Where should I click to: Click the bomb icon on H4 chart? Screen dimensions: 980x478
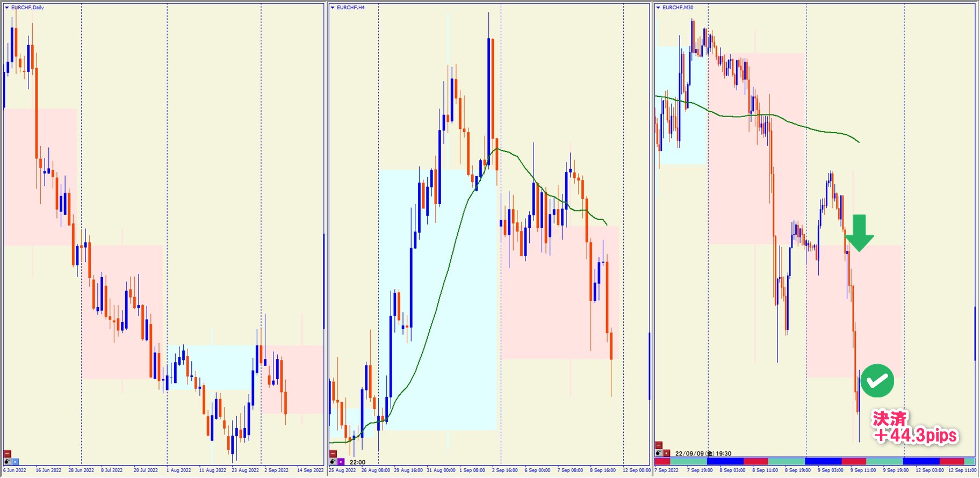coord(333,461)
